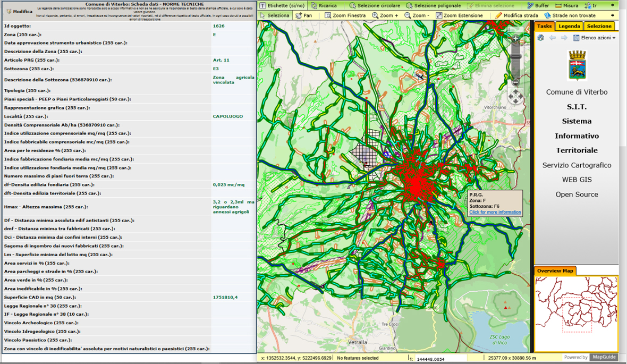This screenshot has height=364, width=627.
Task: Click the Id oggetto value 1626
Action: point(219,26)
